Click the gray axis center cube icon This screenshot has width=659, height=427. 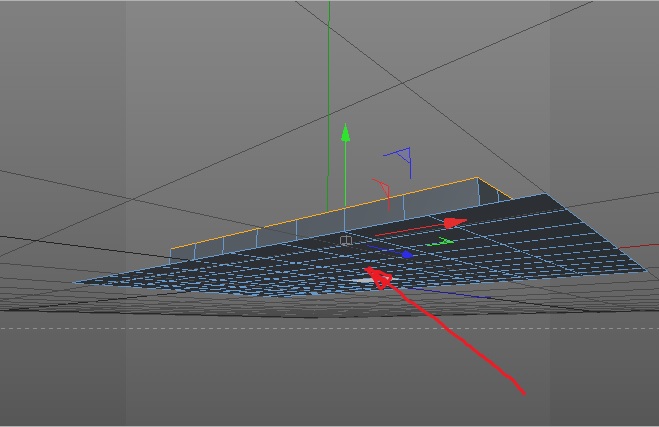[345, 240]
